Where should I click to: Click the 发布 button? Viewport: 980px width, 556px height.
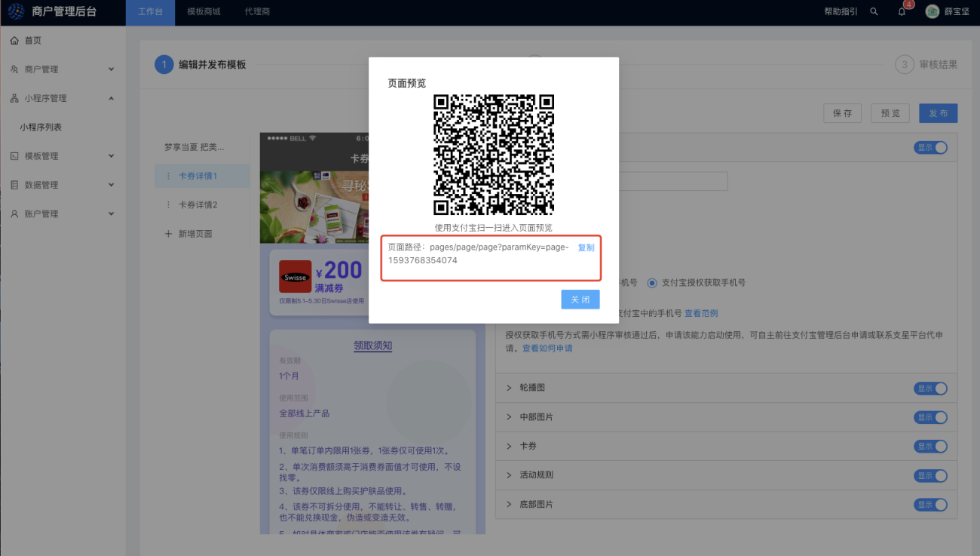939,113
